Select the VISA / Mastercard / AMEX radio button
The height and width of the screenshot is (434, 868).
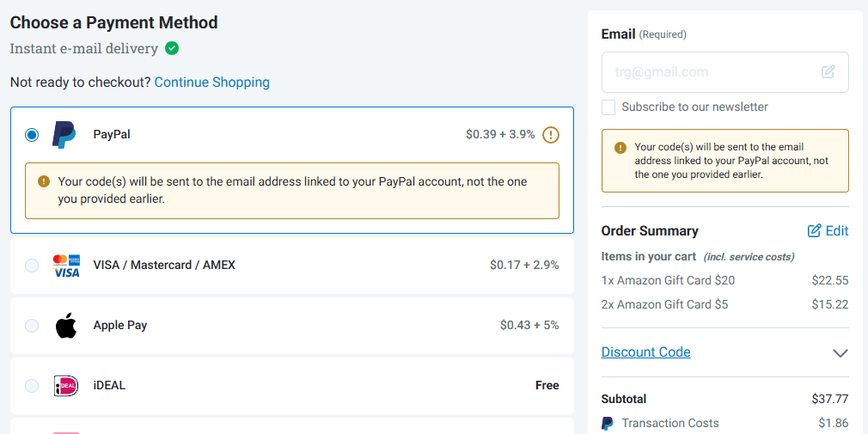pos(32,266)
